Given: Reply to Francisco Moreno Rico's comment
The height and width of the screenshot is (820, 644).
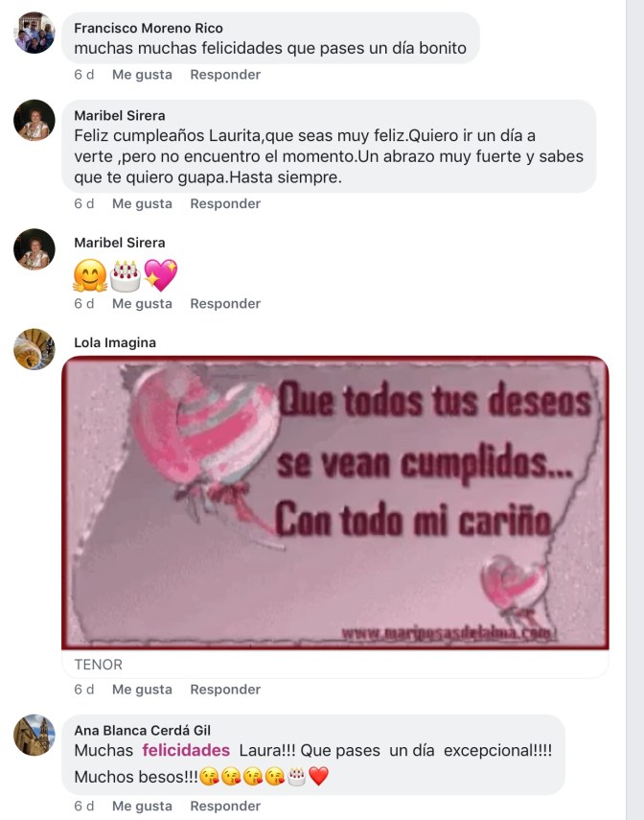Looking at the screenshot, I should click(225, 75).
